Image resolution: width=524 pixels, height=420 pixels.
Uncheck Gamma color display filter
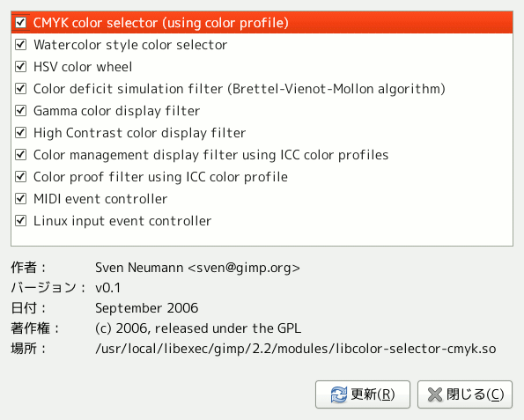click(21, 111)
